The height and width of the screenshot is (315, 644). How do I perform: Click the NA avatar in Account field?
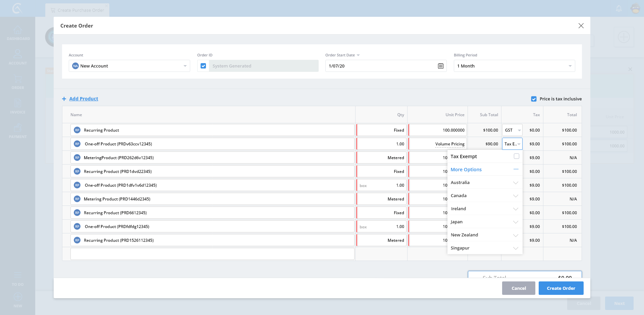(x=75, y=66)
